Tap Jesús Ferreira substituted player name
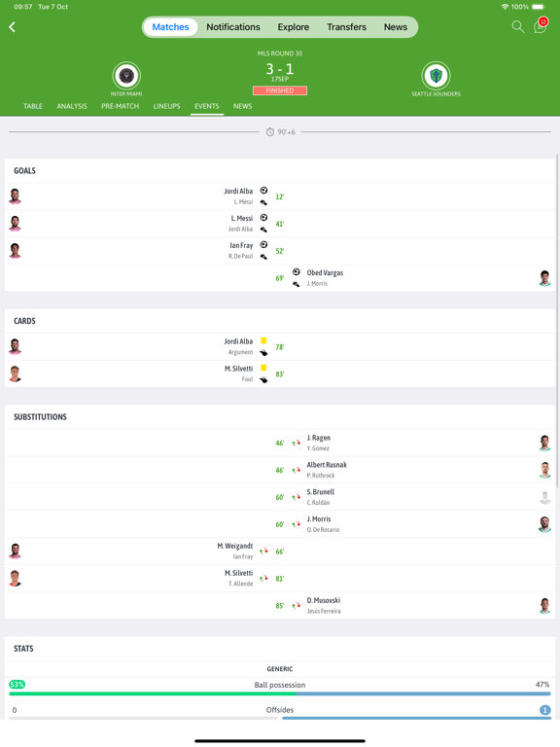This screenshot has height=747, width=560. click(x=324, y=611)
